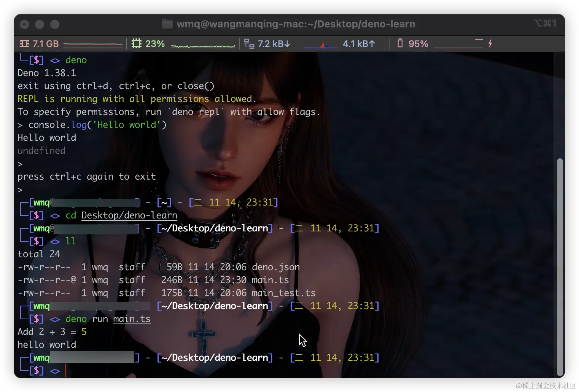Viewport: 579px width, 392px height.
Task: Click the memory usage sparkline graph
Action: pyautogui.click(x=93, y=45)
